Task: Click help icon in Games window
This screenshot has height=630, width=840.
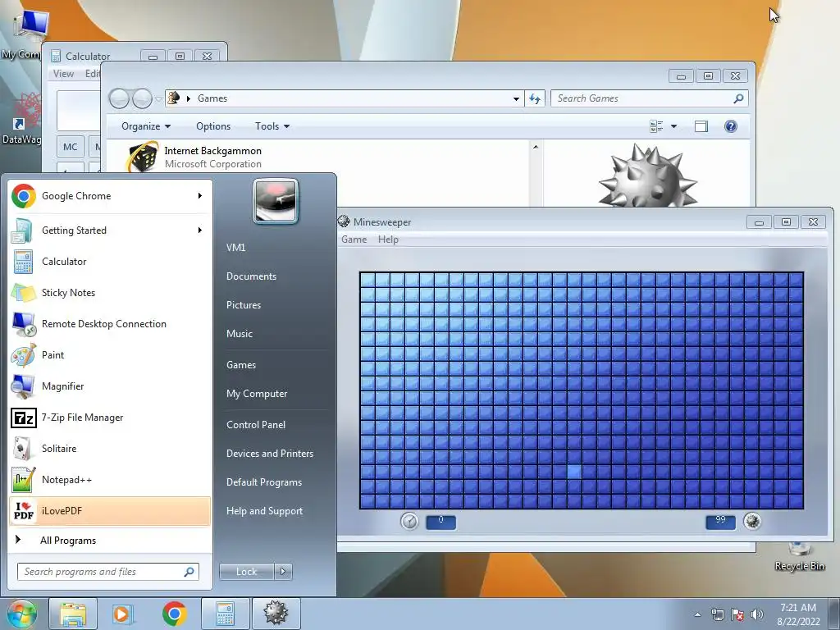Action: click(731, 126)
